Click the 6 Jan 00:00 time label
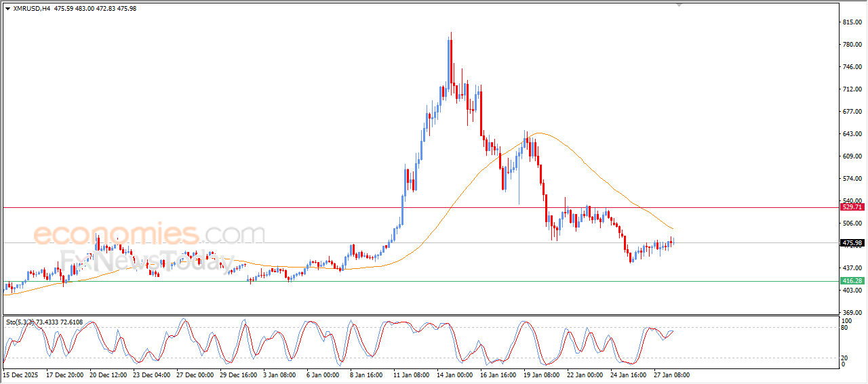The width and height of the screenshot is (868, 384). click(x=322, y=375)
